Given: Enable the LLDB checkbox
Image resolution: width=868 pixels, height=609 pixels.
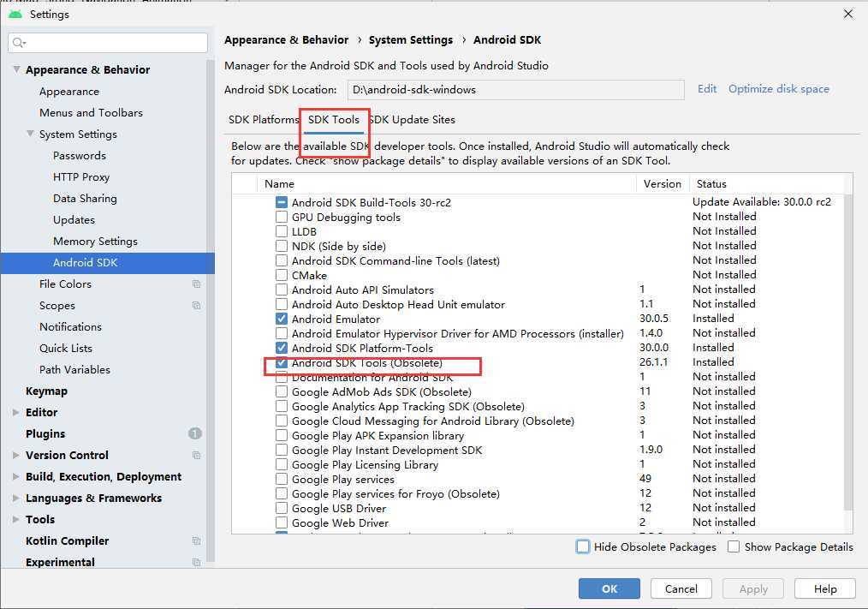Looking at the screenshot, I should click(x=282, y=231).
